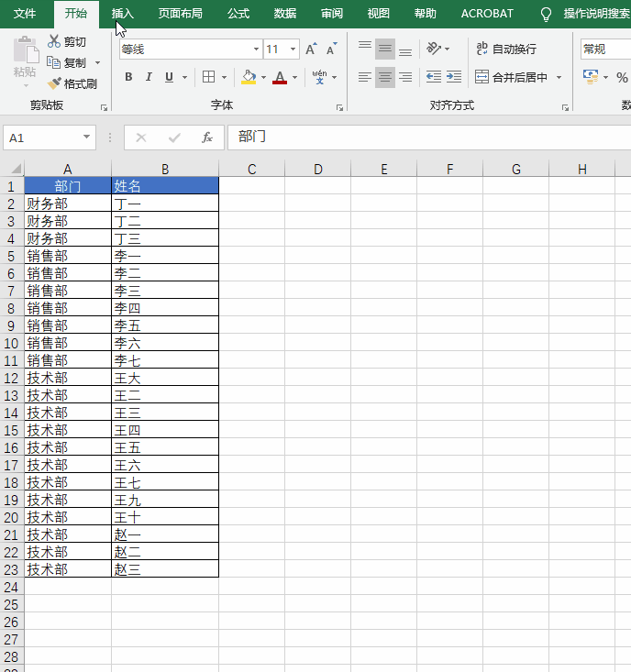Switch to the Review (审阅) tab

(332, 14)
